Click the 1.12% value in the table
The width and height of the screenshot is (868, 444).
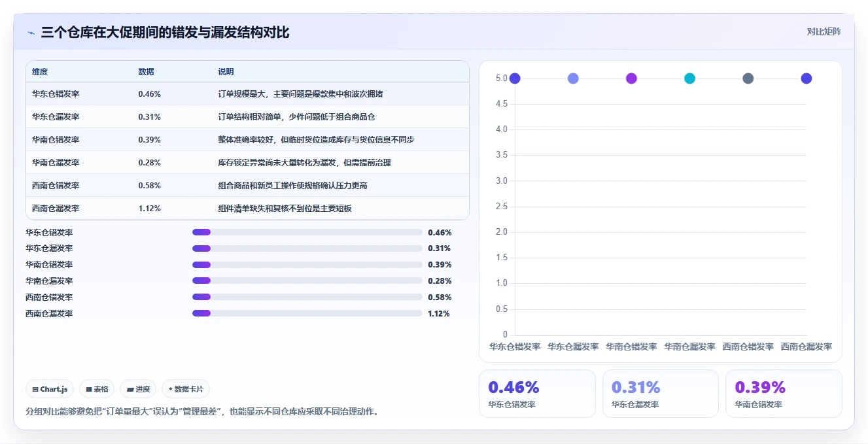click(x=149, y=209)
